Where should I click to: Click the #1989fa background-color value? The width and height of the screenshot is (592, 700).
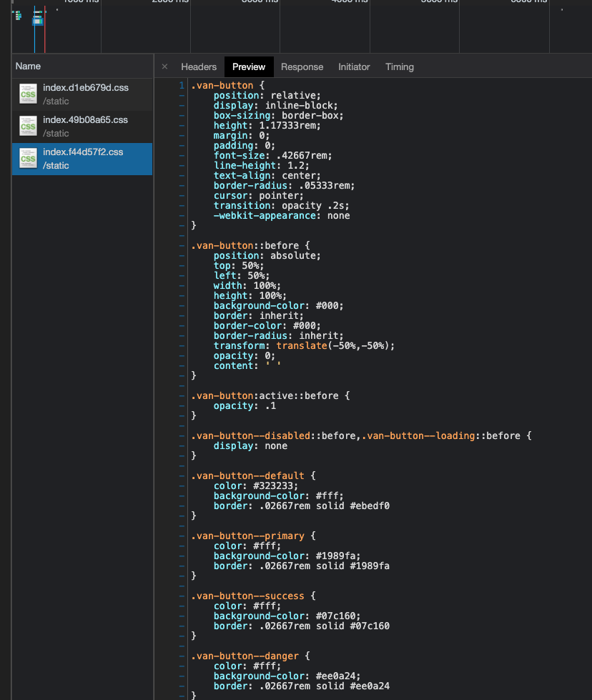[335, 556]
